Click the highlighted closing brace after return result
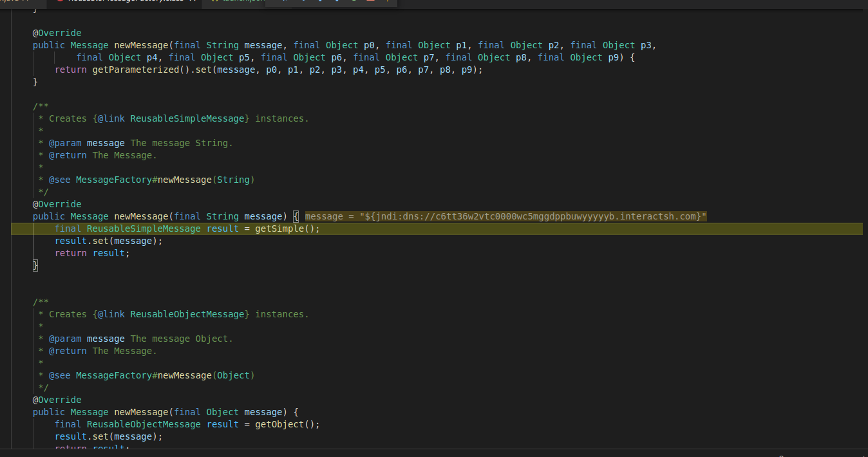The width and height of the screenshot is (868, 457). (35, 265)
